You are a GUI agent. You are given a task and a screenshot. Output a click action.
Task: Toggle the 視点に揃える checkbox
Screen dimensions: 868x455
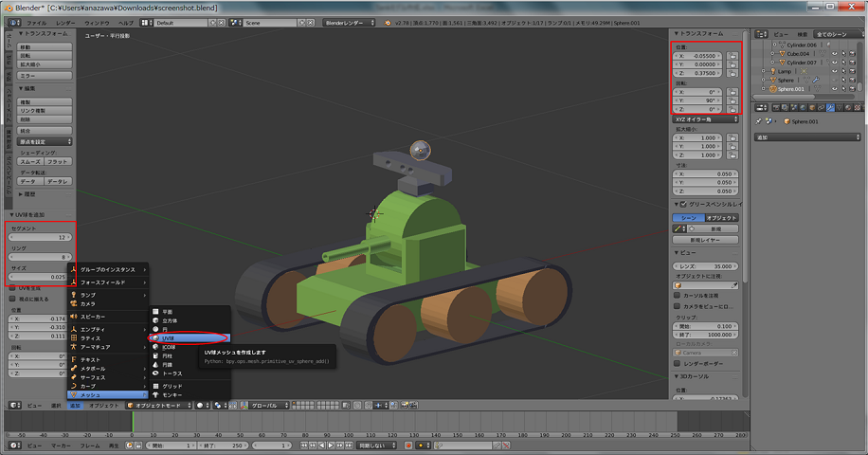pos(12,299)
